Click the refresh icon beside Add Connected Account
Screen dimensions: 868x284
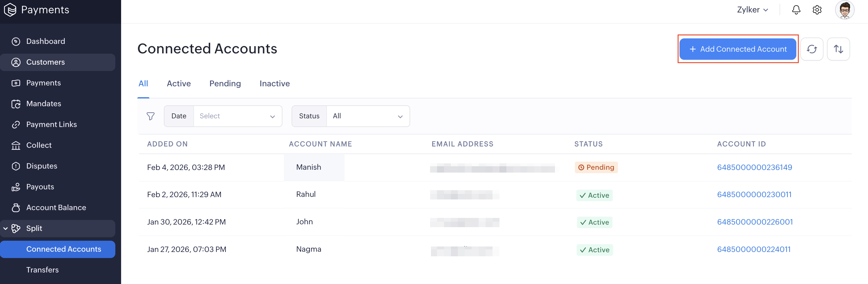[x=811, y=49]
